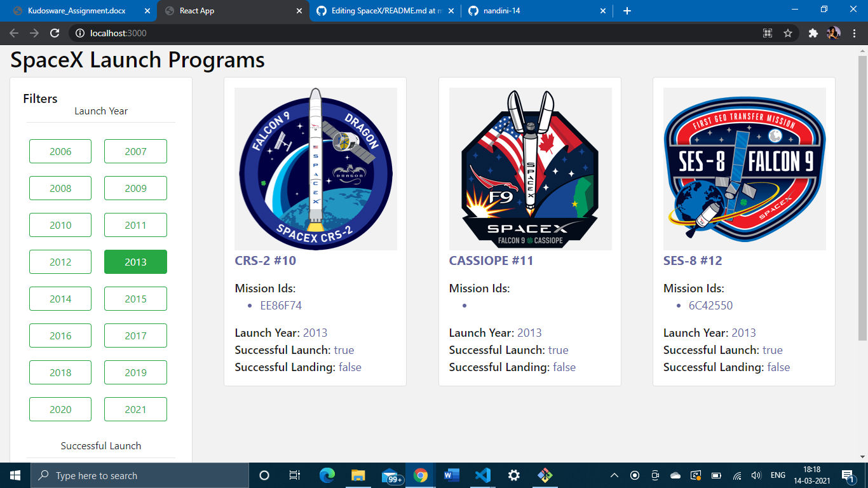Open the Windows Start menu
The image size is (868, 488).
tap(15, 475)
